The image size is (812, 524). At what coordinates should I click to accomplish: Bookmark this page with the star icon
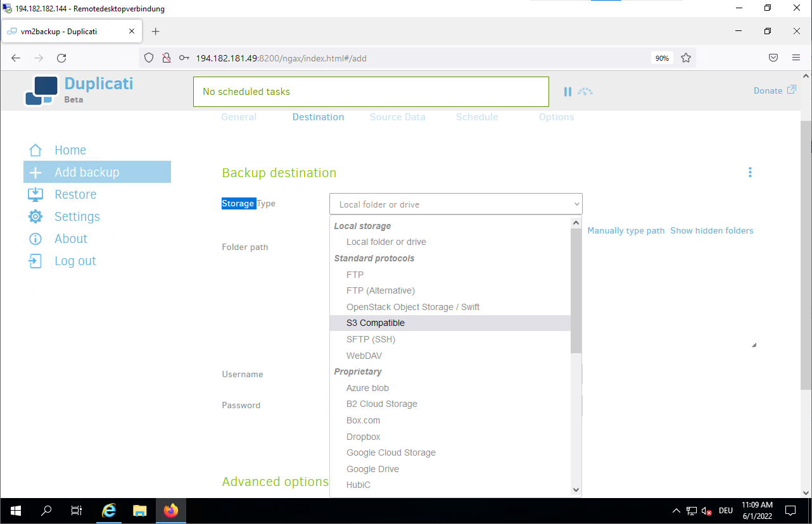pos(685,58)
